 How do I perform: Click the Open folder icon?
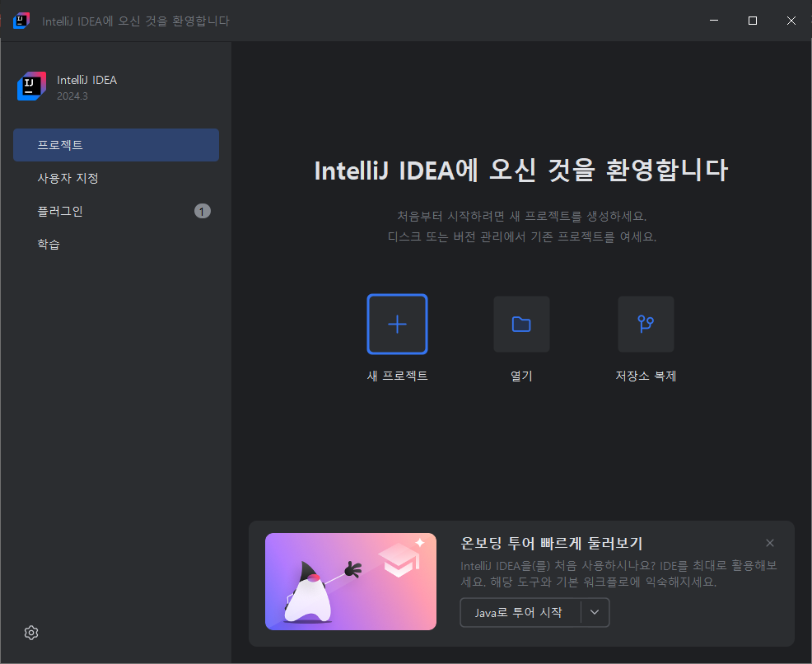(521, 325)
